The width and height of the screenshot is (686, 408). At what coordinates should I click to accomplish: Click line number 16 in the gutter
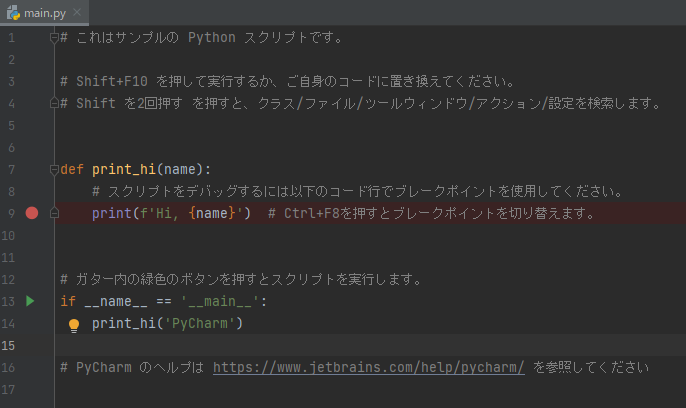pyautogui.click(x=8, y=367)
